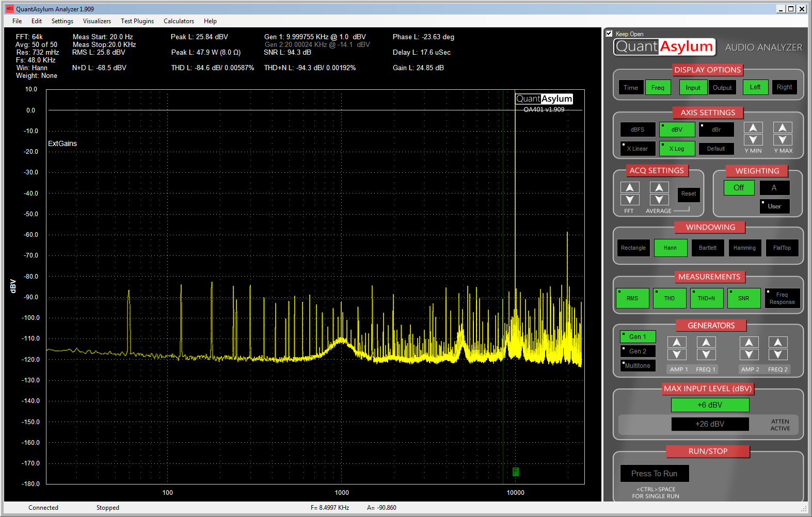The image size is (812, 517).
Task: Set max input level to +6 dBV
Action: tap(710, 405)
